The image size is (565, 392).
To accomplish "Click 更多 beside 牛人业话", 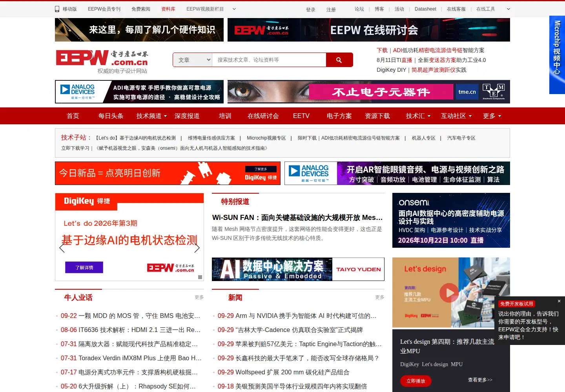I will point(199,297).
